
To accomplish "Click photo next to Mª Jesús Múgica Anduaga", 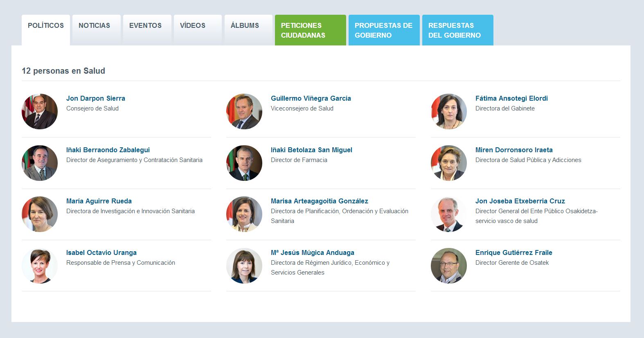I will 244,266.
